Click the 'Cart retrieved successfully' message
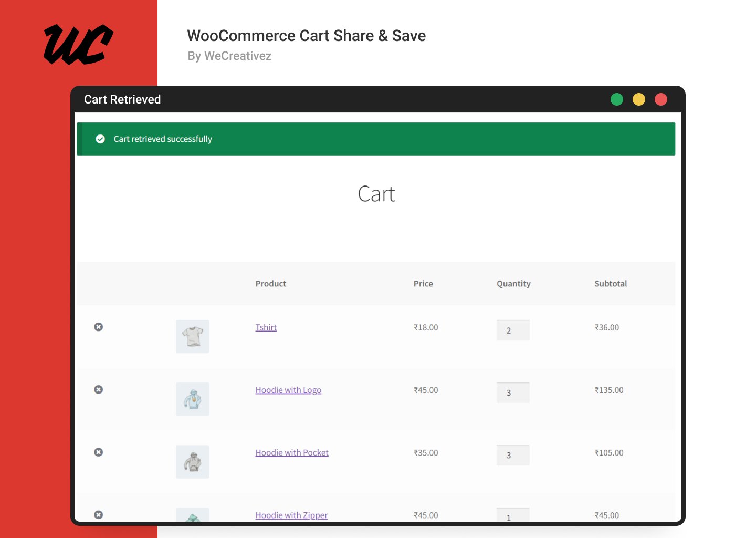Viewport: 756px width, 538px height. coord(163,139)
